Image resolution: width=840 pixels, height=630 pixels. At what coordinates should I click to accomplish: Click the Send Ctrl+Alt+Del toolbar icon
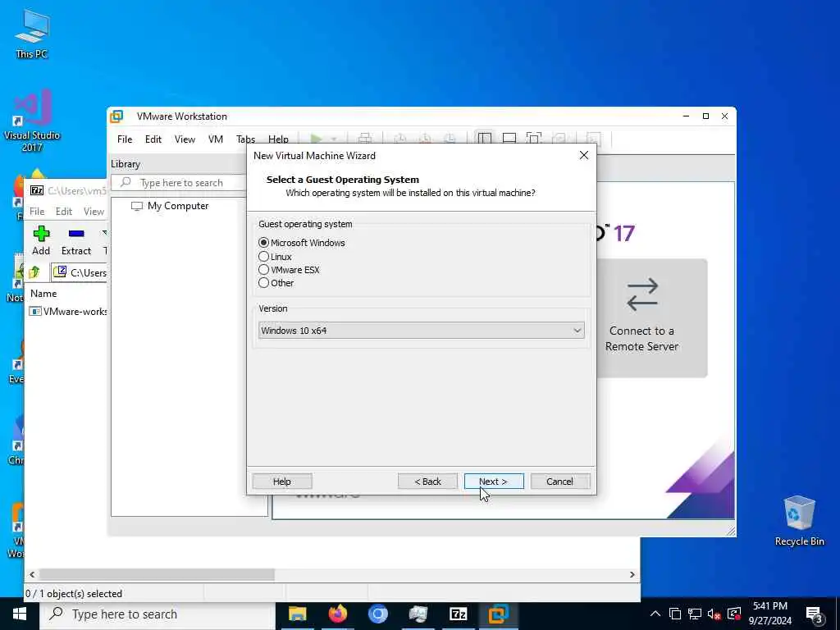(x=365, y=139)
